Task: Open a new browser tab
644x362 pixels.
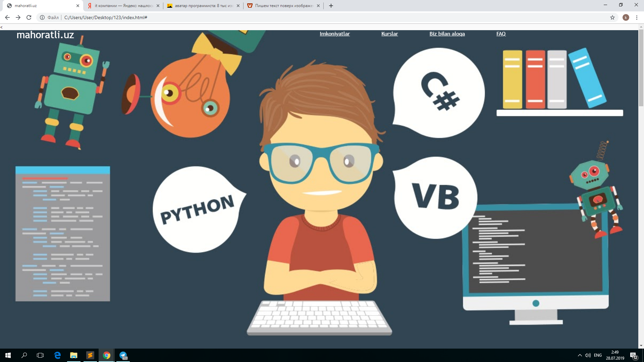Action: point(331,6)
